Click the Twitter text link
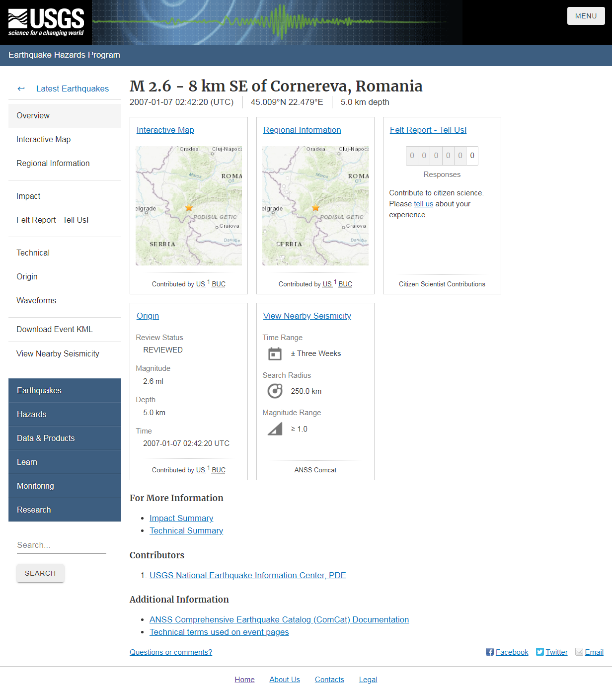612x700 pixels. [x=556, y=652]
